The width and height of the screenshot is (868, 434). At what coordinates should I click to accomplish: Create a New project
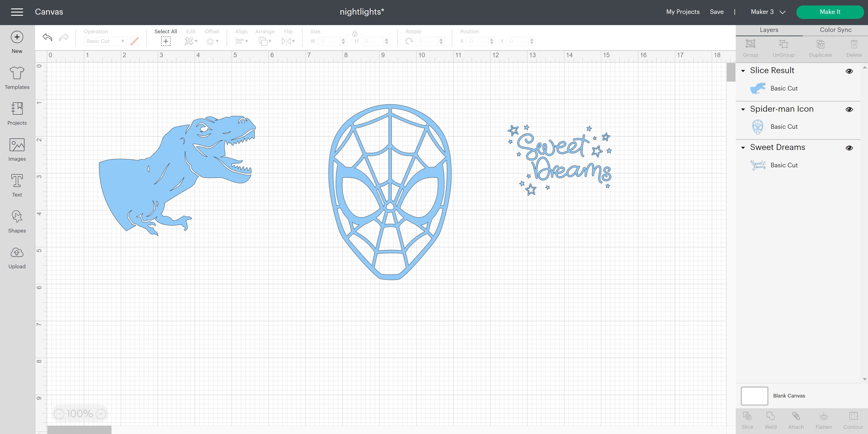[x=17, y=42]
